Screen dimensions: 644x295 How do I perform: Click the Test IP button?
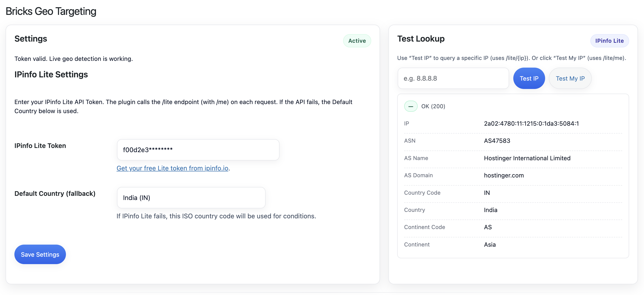point(529,78)
